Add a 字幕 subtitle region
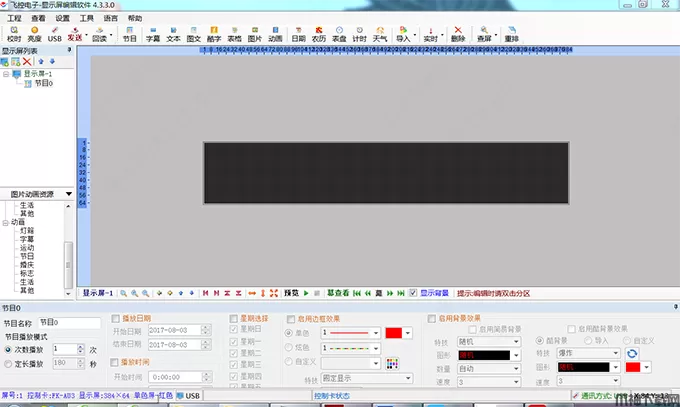The height and width of the screenshot is (407, 680). [152, 33]
